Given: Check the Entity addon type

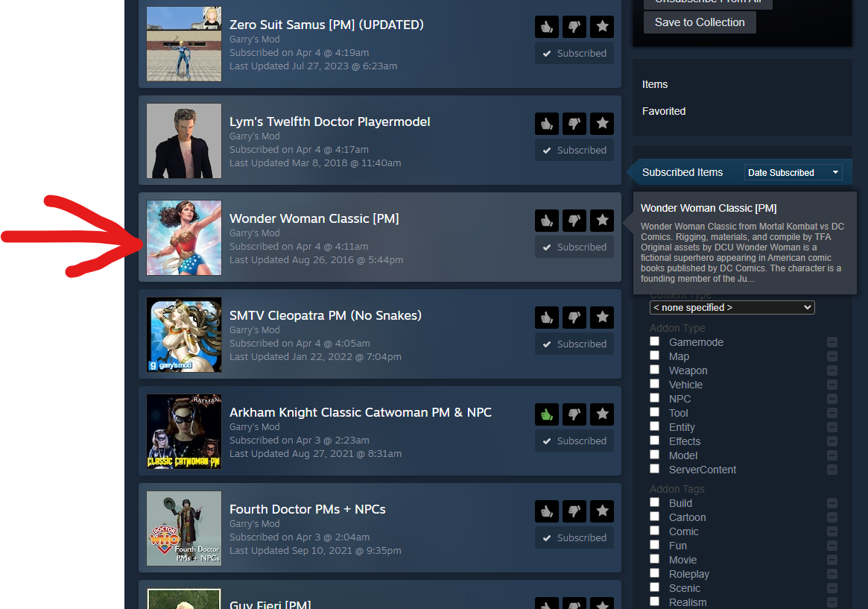Looking at the screenshot, I should pos(654,426).
